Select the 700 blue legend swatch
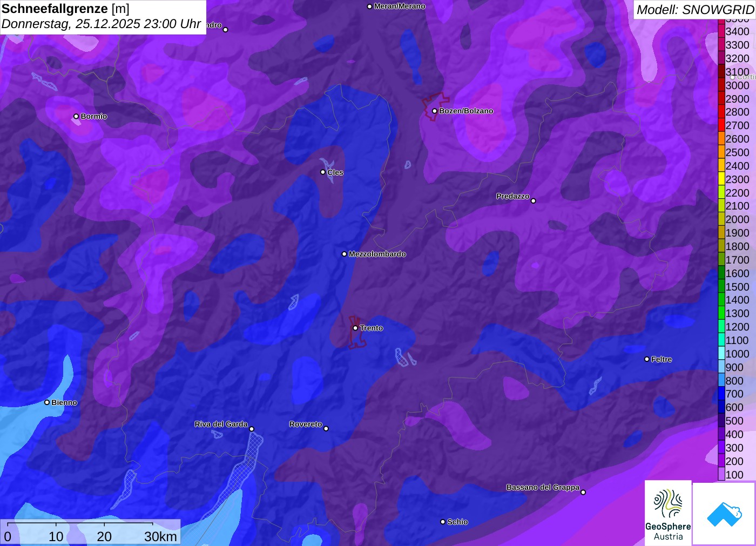The height and width of the screenshot is (546, 756). coord(721,394)
